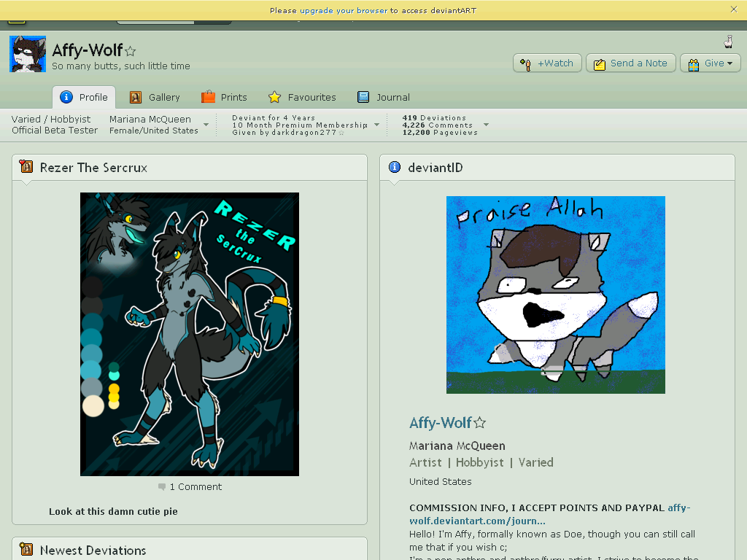747x560 pixels.
Task: Click the deviantID info icon
Action: point(395,167)
